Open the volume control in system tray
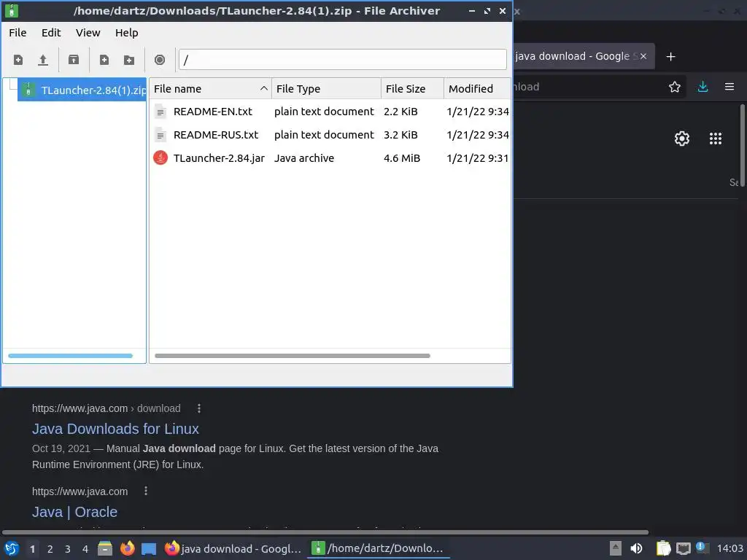747x560 pixels. pyautogui.click(x=636, y=548)
